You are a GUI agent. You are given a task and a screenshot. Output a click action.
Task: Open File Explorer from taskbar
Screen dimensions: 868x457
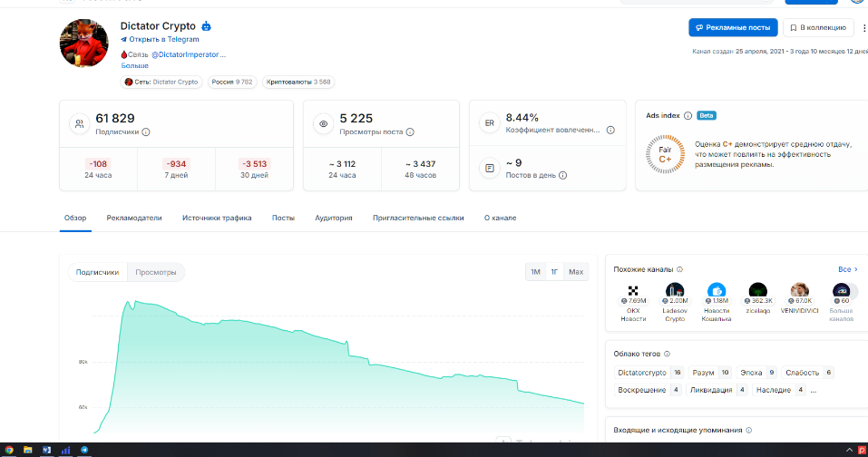pos(27,450)
